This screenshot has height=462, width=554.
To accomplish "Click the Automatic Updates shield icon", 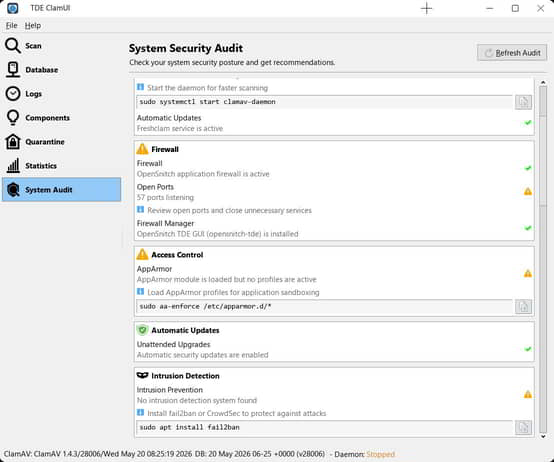I will coord(142,330).
